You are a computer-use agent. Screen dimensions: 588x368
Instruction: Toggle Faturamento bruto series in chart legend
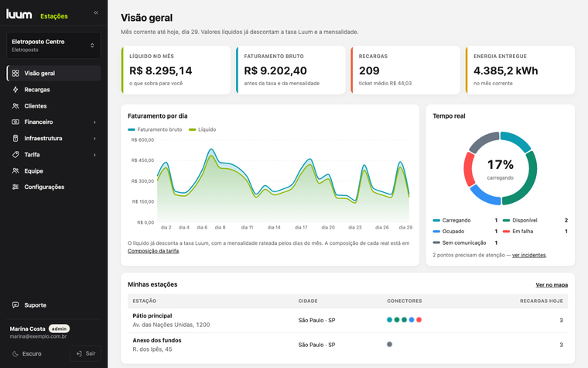point(155,129)
